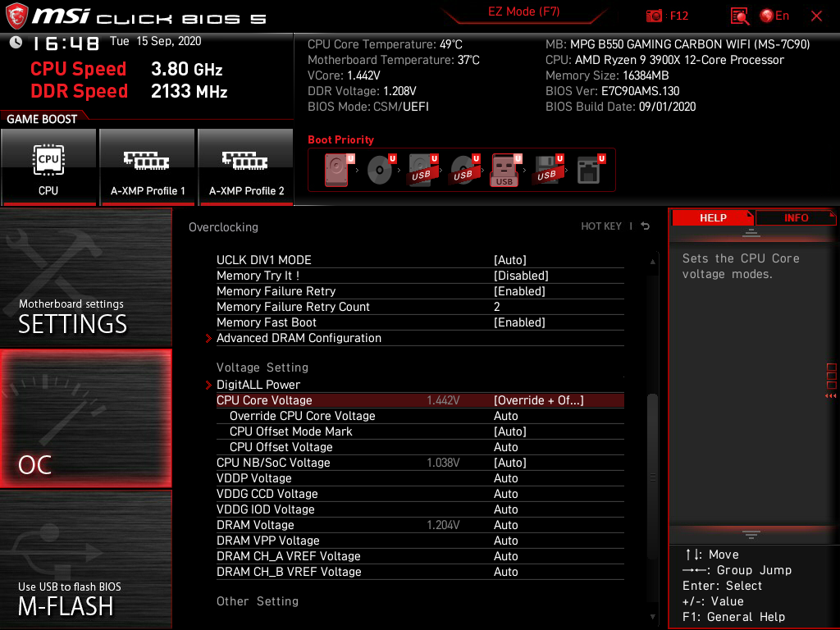The height and width of the screenshot is (630, 840).
Task: Switch to the HELP tab
Action: point(713,218)
